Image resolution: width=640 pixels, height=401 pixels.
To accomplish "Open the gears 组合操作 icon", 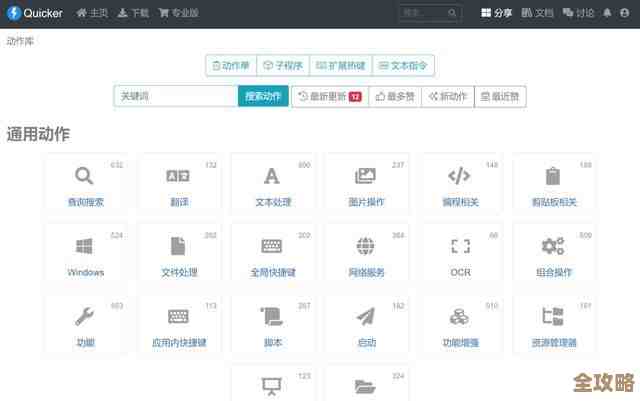I will [x=553, y=246].
